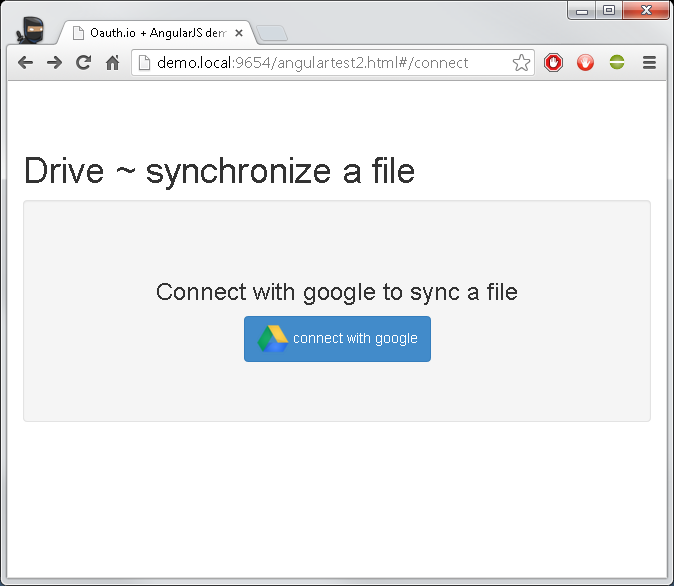Open a new tab with the blank tab button
674x586 pixels.
point(272,34)
